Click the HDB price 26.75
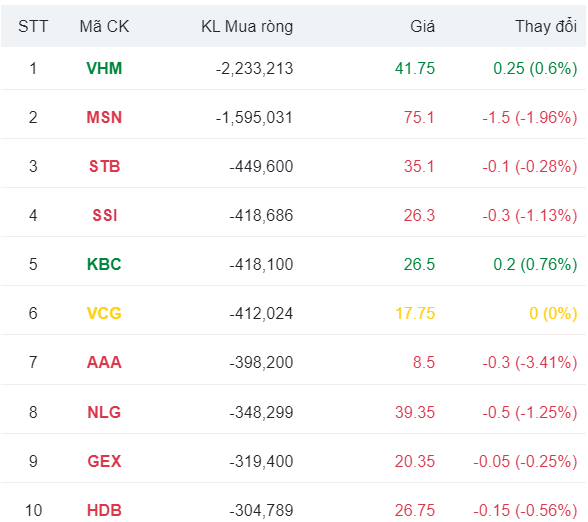This screenshot has width=588, height=522. [x=415, y=510]
